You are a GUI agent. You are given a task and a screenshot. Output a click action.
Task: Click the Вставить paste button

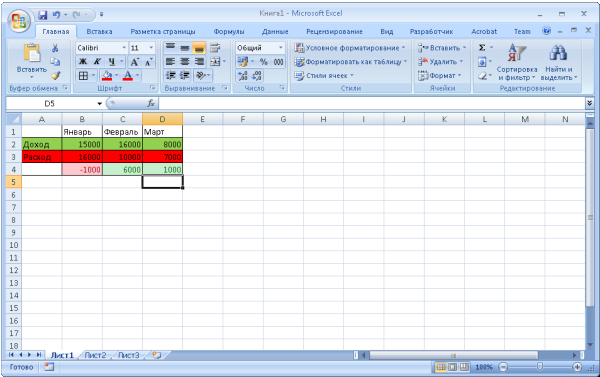click(31, 60)
